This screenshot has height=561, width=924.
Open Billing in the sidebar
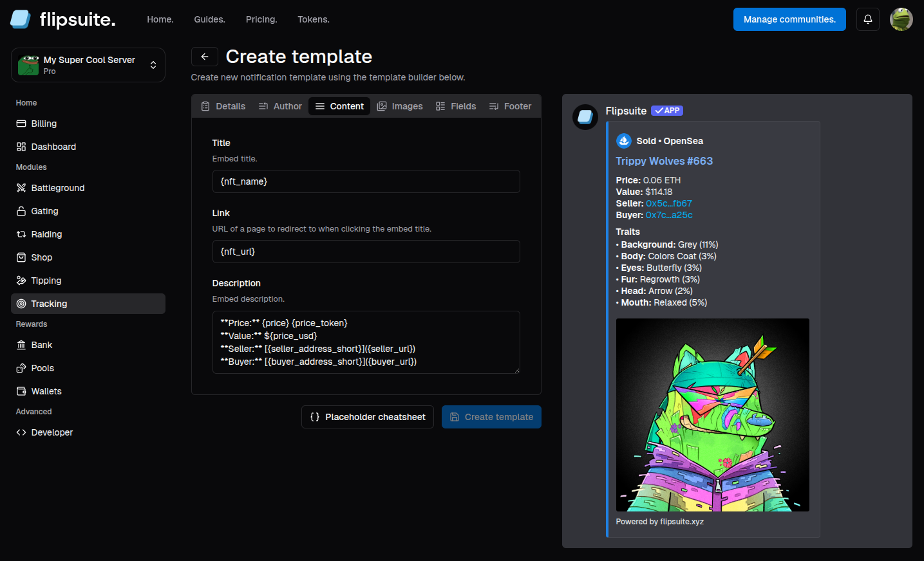pyautogui.click(x=88, y=124)
